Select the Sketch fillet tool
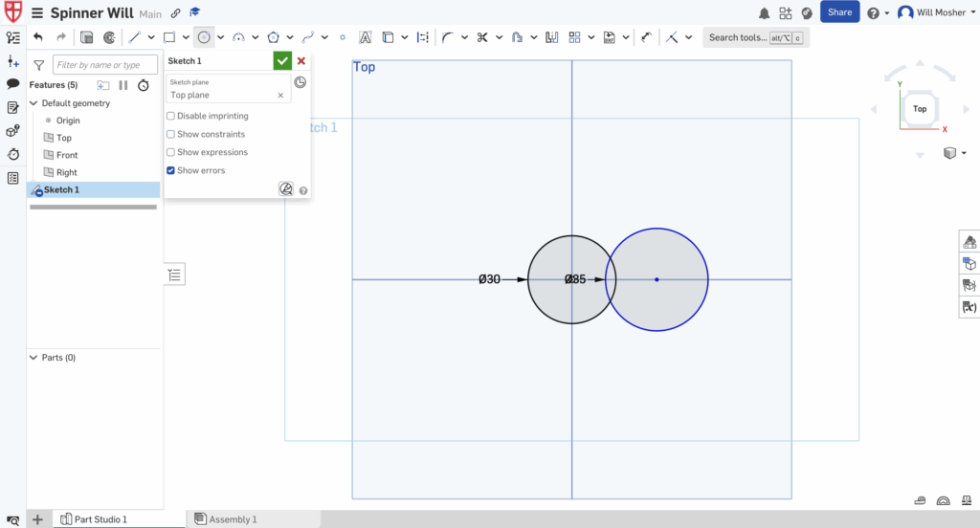This screenshot has width=980, height=528. 447,37
